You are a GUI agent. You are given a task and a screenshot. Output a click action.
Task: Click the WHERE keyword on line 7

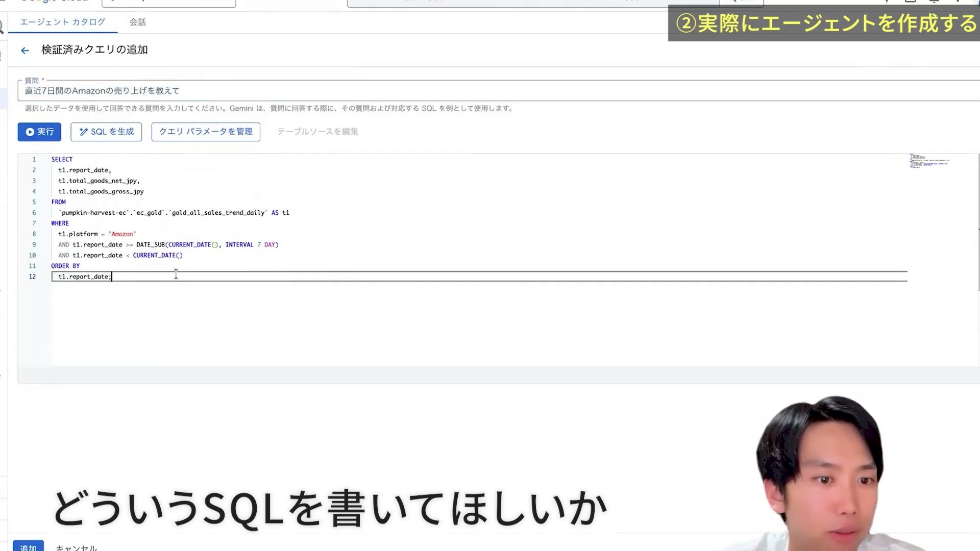(60, 223)
